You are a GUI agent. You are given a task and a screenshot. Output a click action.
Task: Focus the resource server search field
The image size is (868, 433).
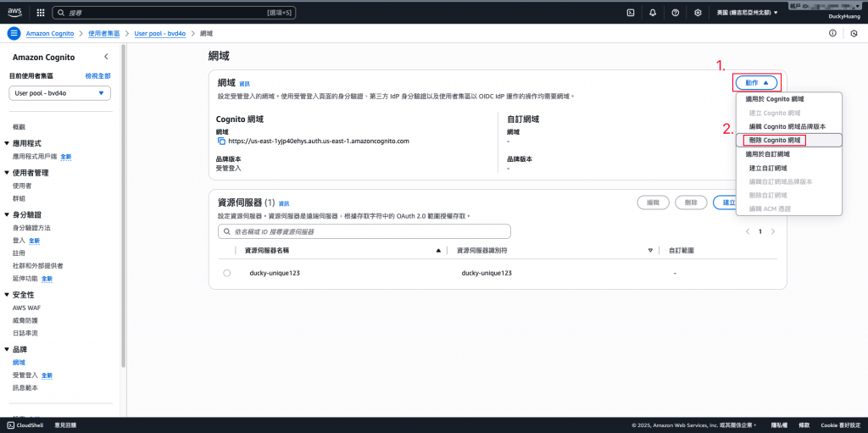(364, 231)
